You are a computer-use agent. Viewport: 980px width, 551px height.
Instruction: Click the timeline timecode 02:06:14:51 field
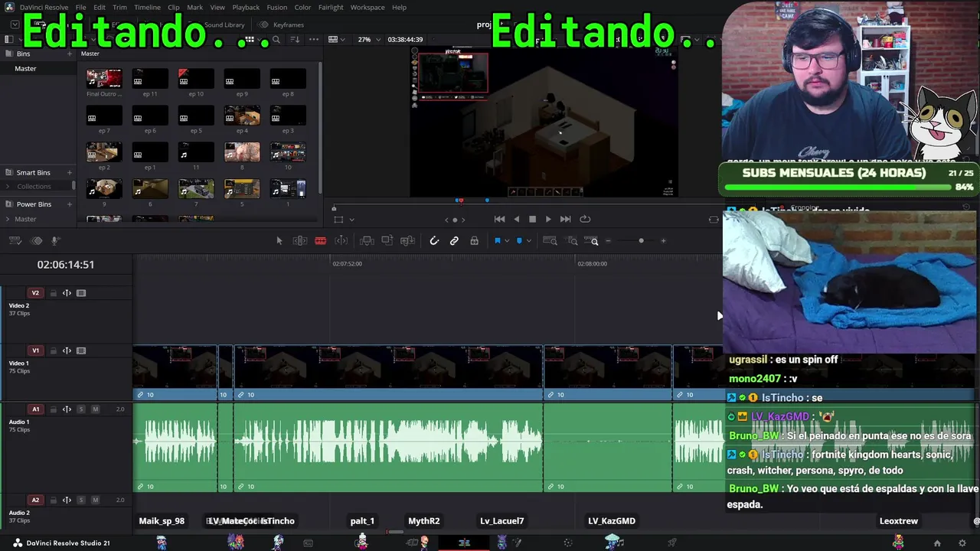pyautogui.click(x=66, y=265)
